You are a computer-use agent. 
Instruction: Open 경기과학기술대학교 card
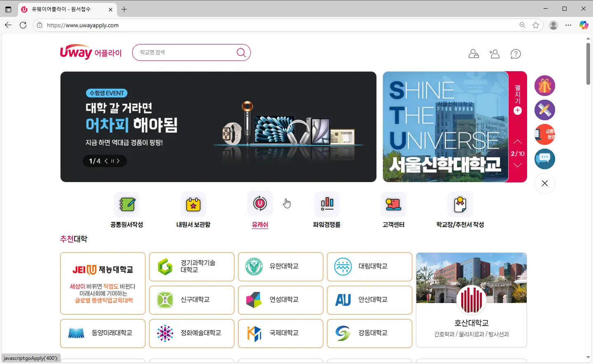click(191, 267)
